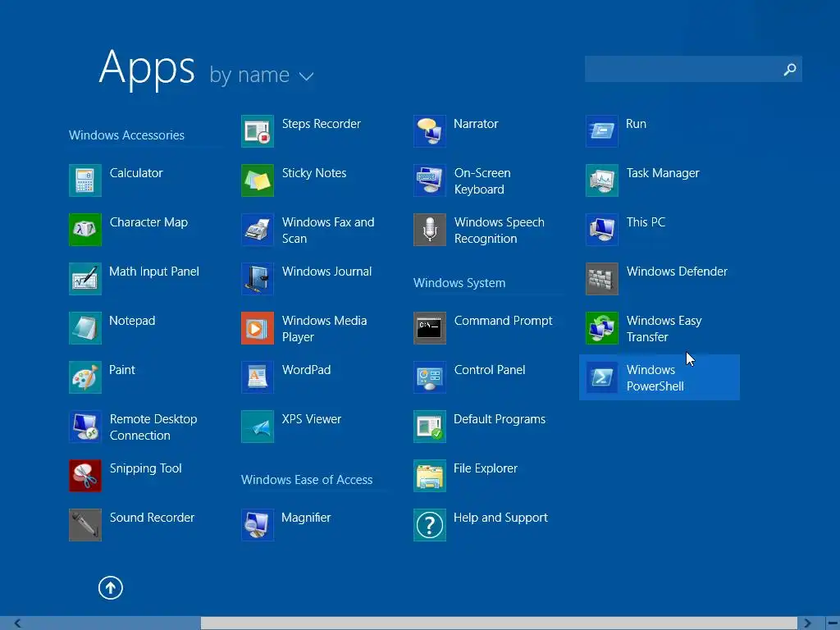Screen dimensions: 840x630
Task: Launch Steps Recorder icon
Action: coord(258,131)
